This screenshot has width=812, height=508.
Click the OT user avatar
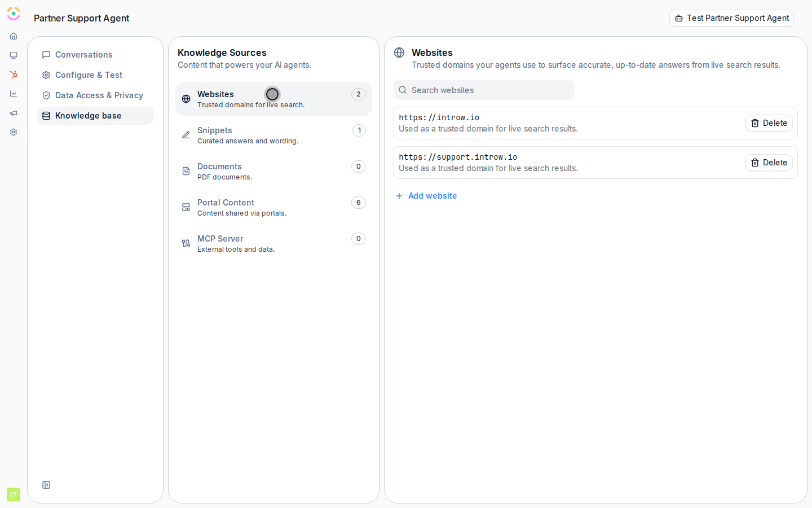click(x=14, y=494)
